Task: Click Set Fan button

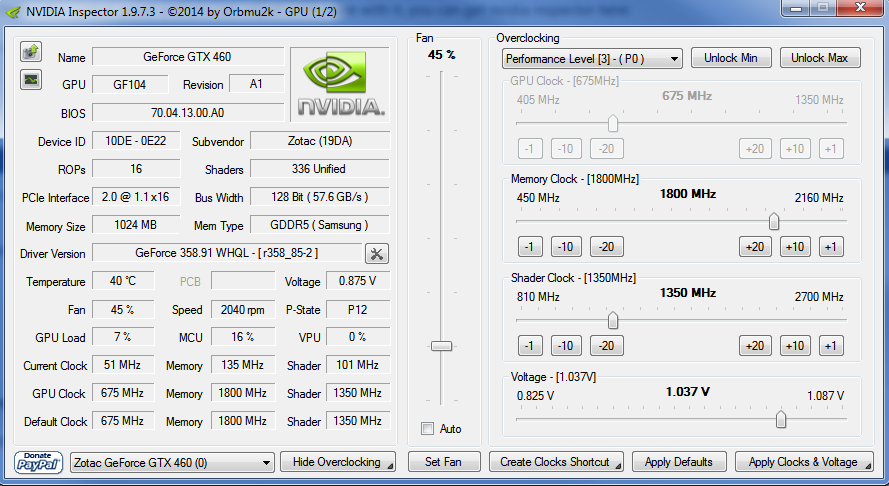Action: [x=444, y=462]
